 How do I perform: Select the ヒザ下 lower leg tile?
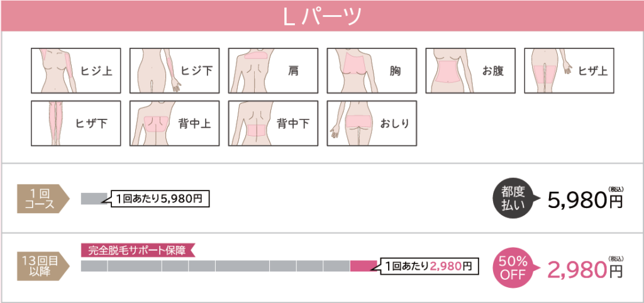point(76,123)
